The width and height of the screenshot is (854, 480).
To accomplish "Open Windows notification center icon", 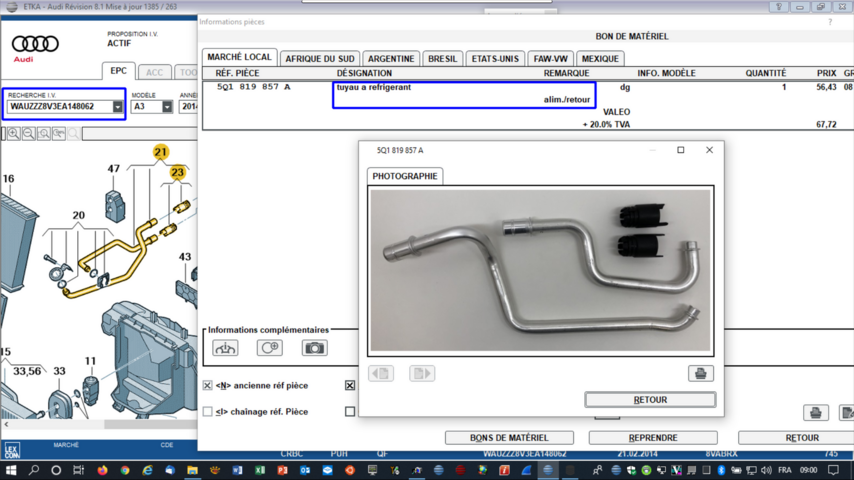I will pos(833,470).
